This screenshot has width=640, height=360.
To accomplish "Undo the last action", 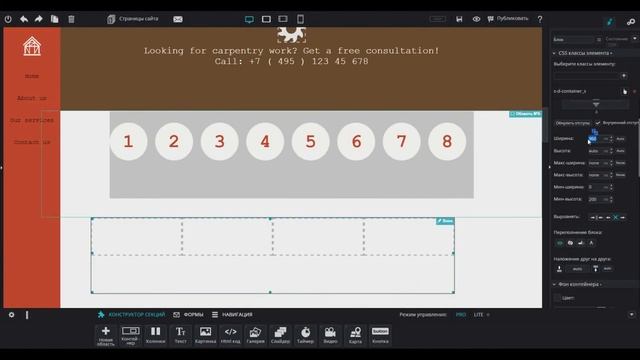I will point(24,19).
